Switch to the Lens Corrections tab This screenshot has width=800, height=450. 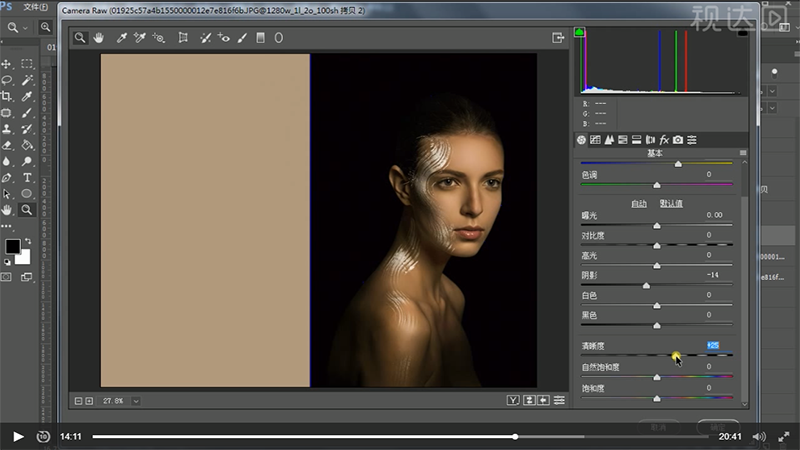pos(650,140)
